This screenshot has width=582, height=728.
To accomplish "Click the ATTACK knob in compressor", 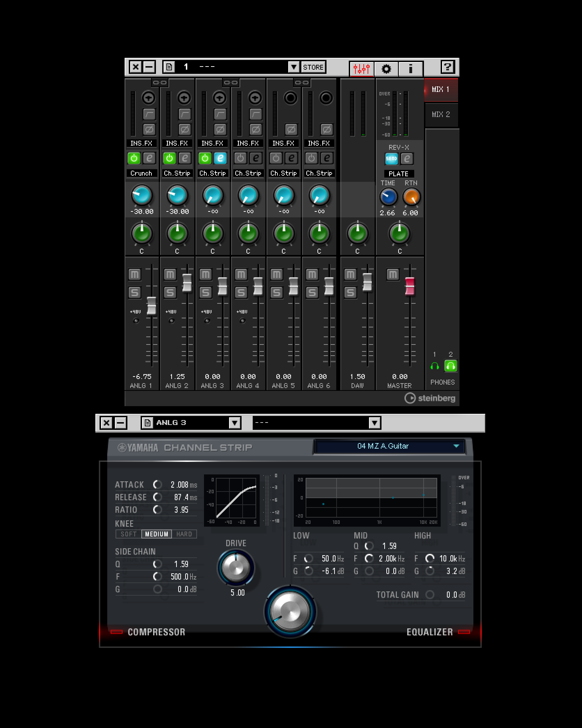I will 157,485.
